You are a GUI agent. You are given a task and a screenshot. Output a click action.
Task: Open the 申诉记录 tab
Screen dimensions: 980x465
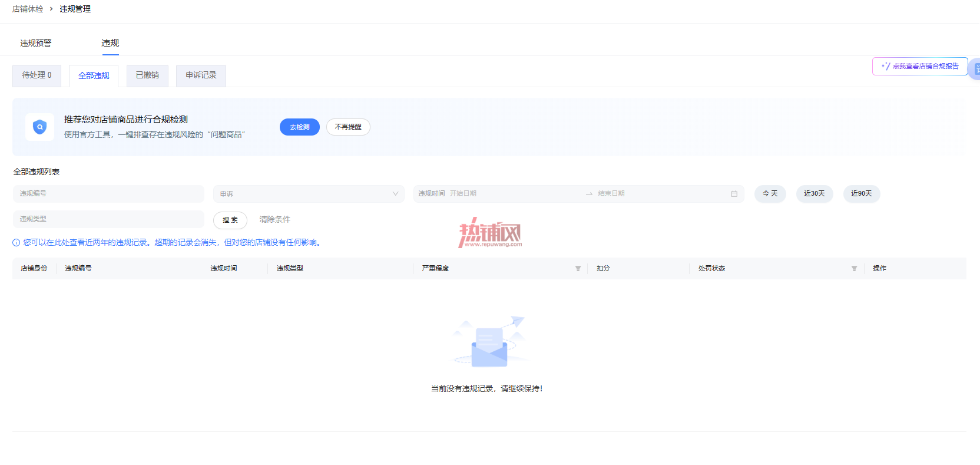click(201, 75)
